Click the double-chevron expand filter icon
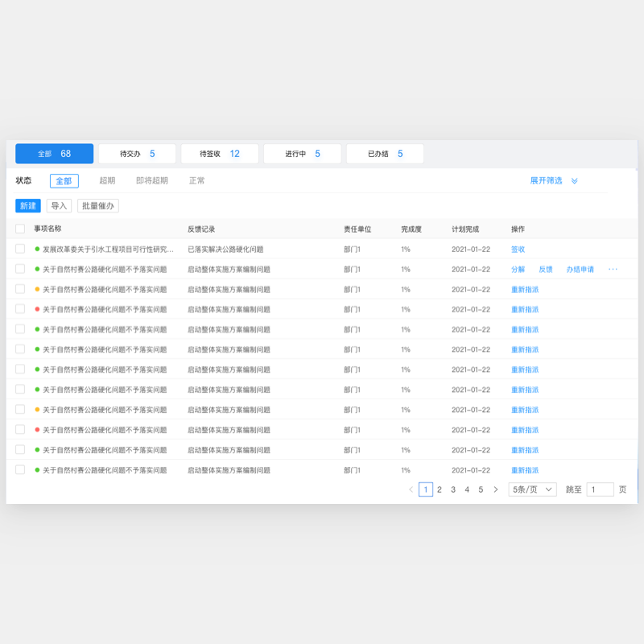 (575, 181)
